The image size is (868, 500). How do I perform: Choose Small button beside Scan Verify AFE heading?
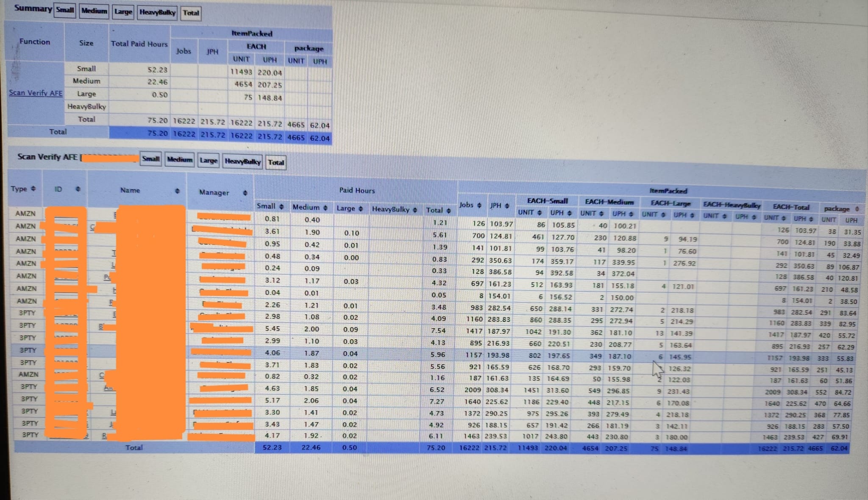point(150,159)
